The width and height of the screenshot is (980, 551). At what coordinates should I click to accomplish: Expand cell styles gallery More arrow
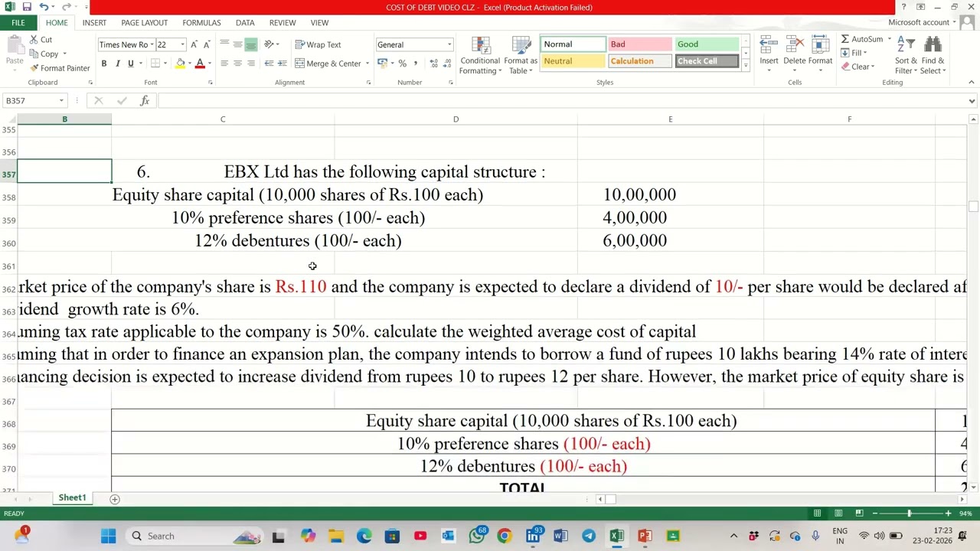(x=746, y=66)
